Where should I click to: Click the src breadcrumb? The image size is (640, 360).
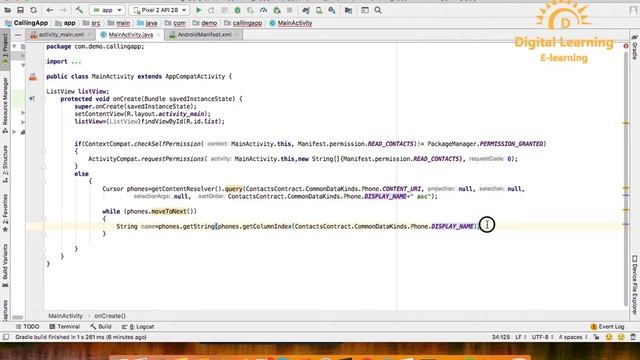click(x=91, y=23)
